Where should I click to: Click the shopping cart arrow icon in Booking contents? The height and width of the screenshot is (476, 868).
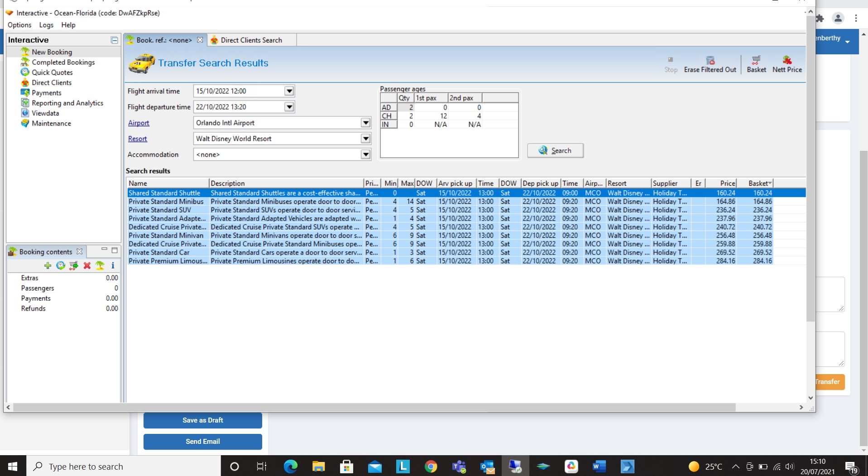[x=73, y=265]
